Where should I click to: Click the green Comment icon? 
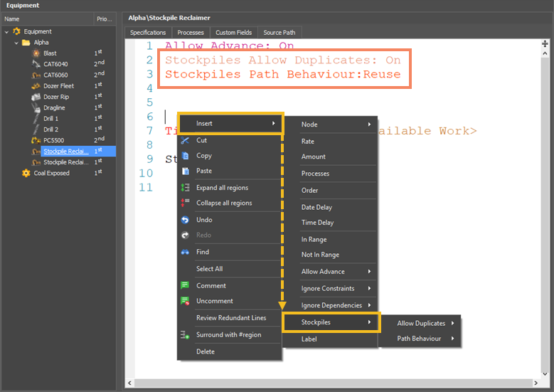[x=185, y=286]
